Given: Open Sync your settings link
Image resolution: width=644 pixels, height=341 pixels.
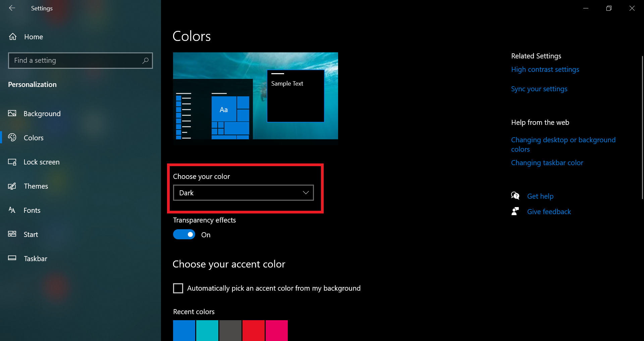Looking at the screenshot, I should (x=539, y=89).
